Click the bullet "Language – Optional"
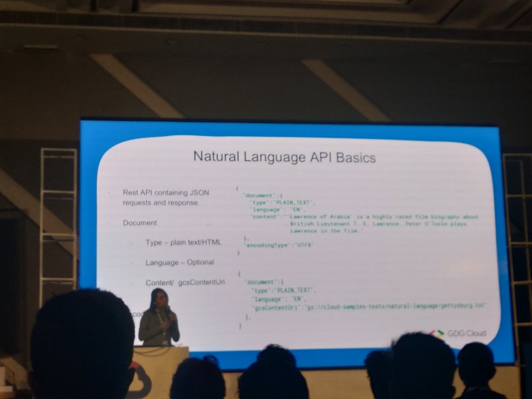Image resolution: width=532 pixels, height=399 pixels. click(x=180, y=262)
